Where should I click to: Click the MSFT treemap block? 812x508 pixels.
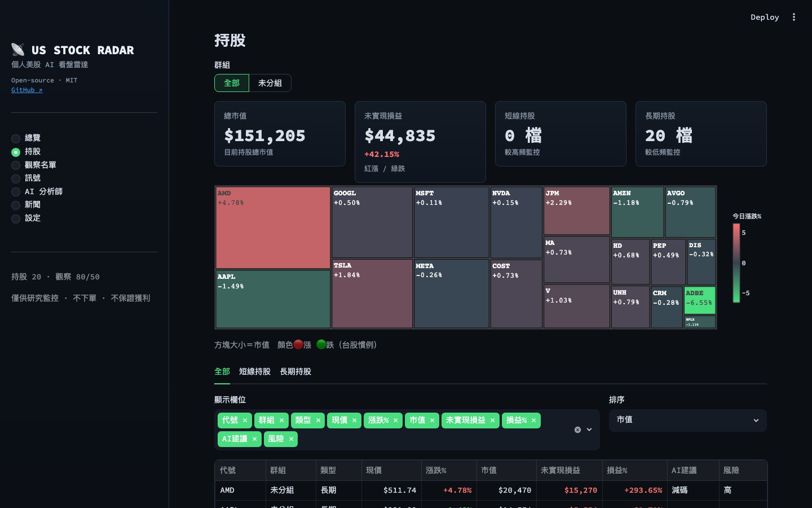tap(452, 222)
